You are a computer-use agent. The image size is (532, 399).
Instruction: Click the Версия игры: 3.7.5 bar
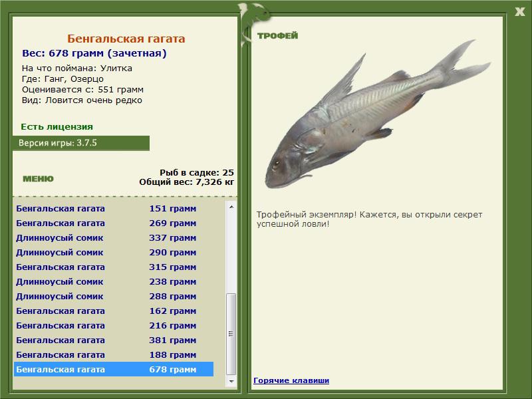81,143
